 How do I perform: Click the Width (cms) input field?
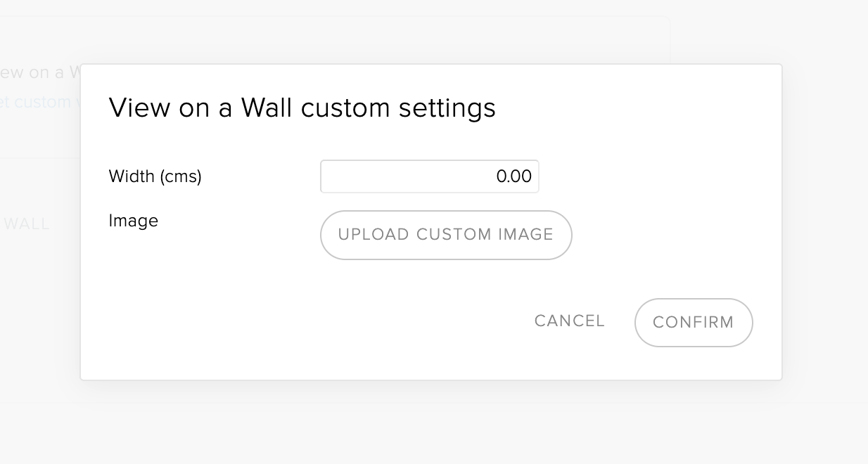tap(429, 176)
